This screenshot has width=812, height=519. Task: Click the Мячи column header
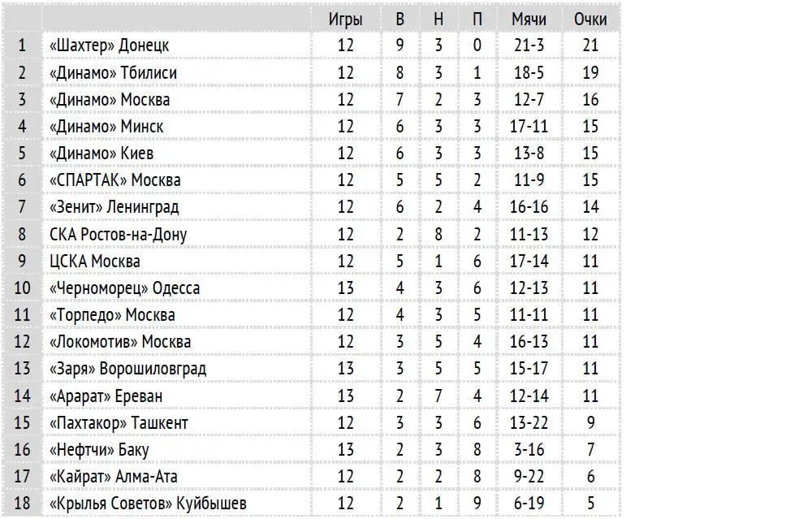pos(529,19)
